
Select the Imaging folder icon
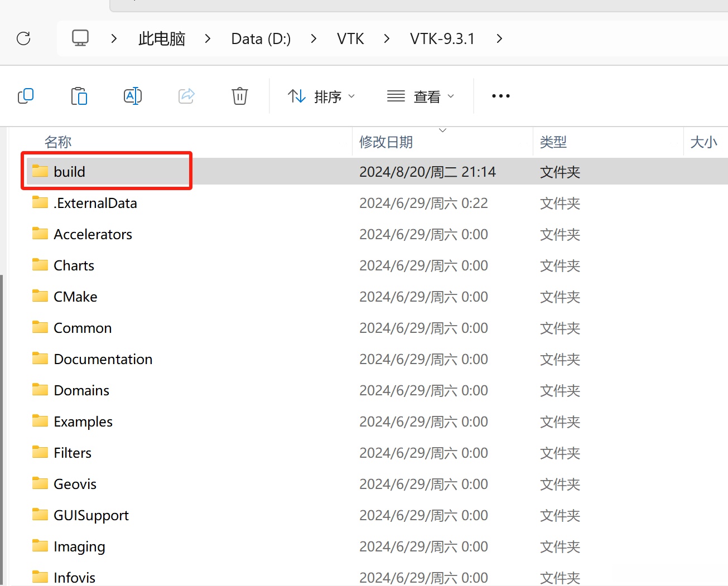[40, 546]
